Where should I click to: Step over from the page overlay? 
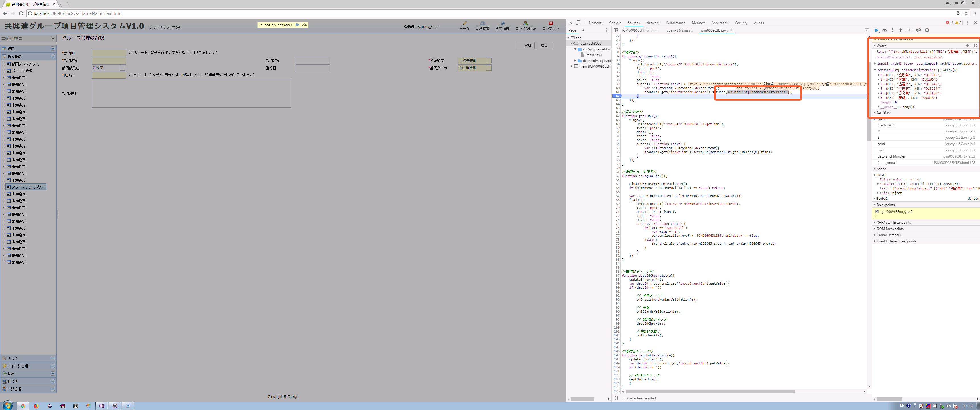pos(305,25)
